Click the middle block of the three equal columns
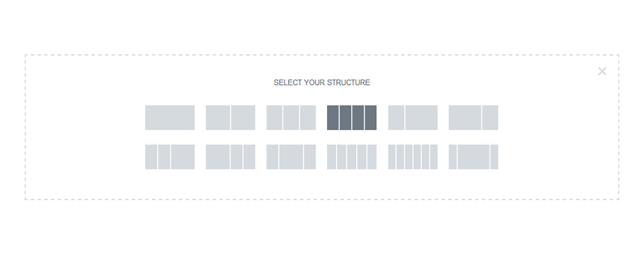This screenshot has width=644, height=255. click(x=291, y=118)
